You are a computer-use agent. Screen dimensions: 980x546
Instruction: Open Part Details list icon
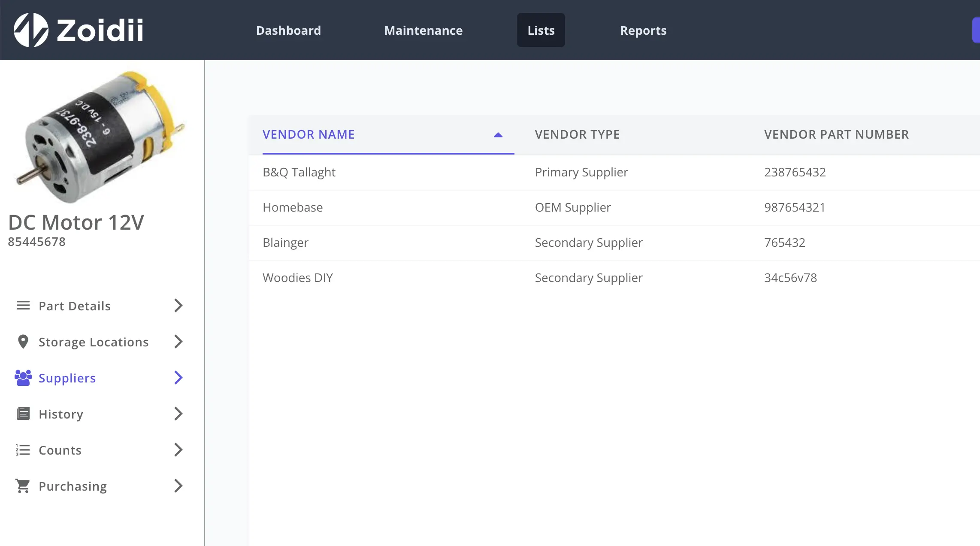pos(23,306)
